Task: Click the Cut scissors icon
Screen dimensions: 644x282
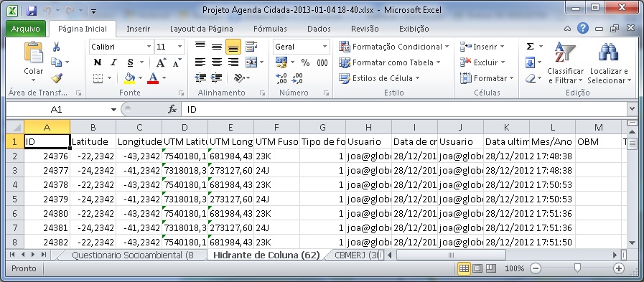Action: [56, 47]
